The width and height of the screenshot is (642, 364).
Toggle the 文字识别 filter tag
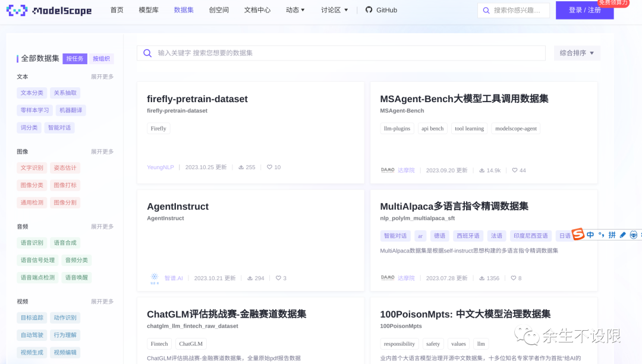pyautogui.click(x=32, y=167)
